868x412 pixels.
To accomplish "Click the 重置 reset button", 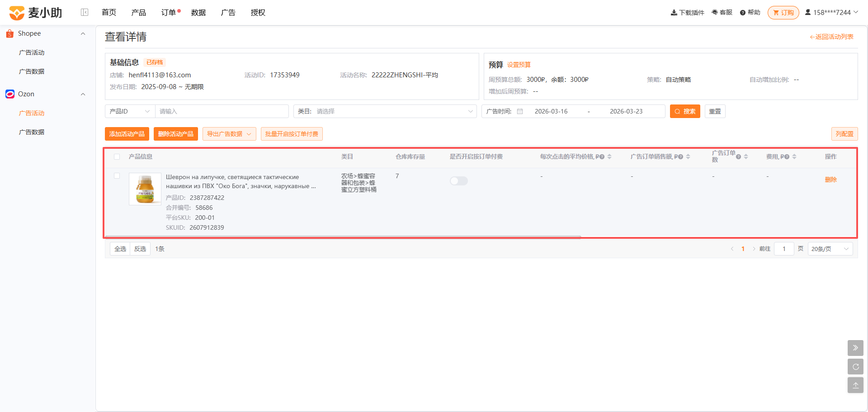I will click(715, 111).
